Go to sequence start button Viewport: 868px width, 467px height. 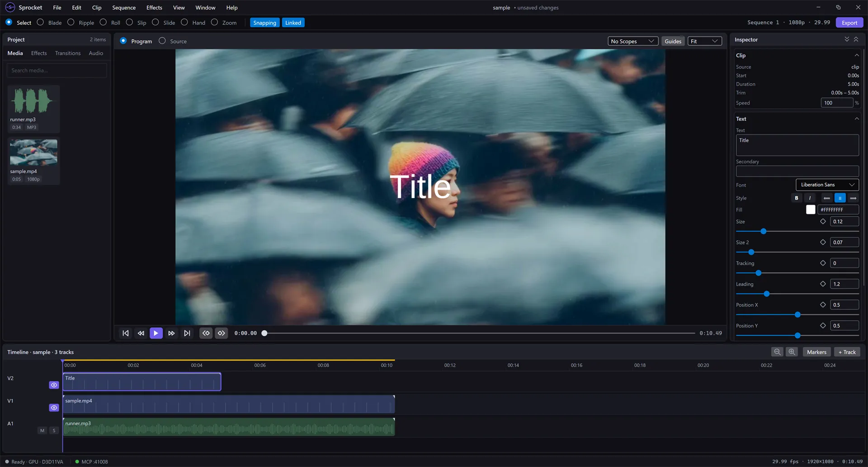pyautogui.click(x=126, y=333)
